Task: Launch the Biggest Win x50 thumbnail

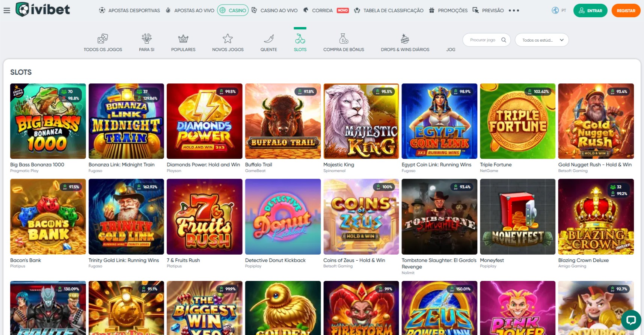Action: click(x=204, y=308)
